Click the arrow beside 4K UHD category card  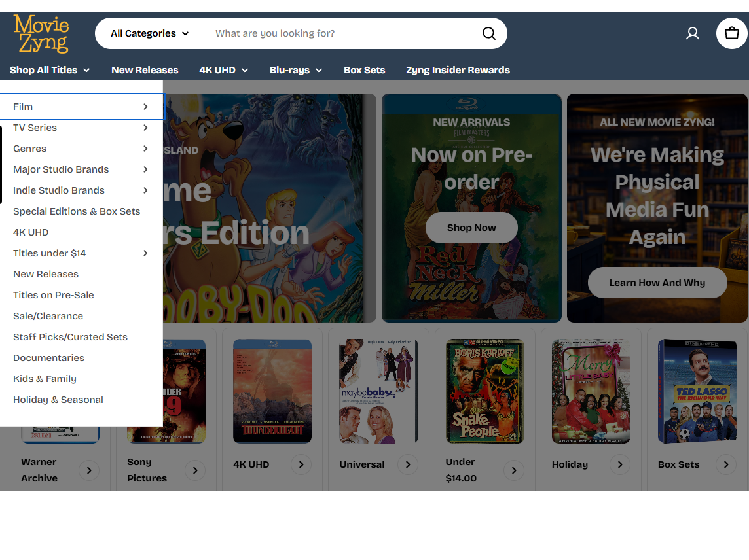[x=301, y=464]
